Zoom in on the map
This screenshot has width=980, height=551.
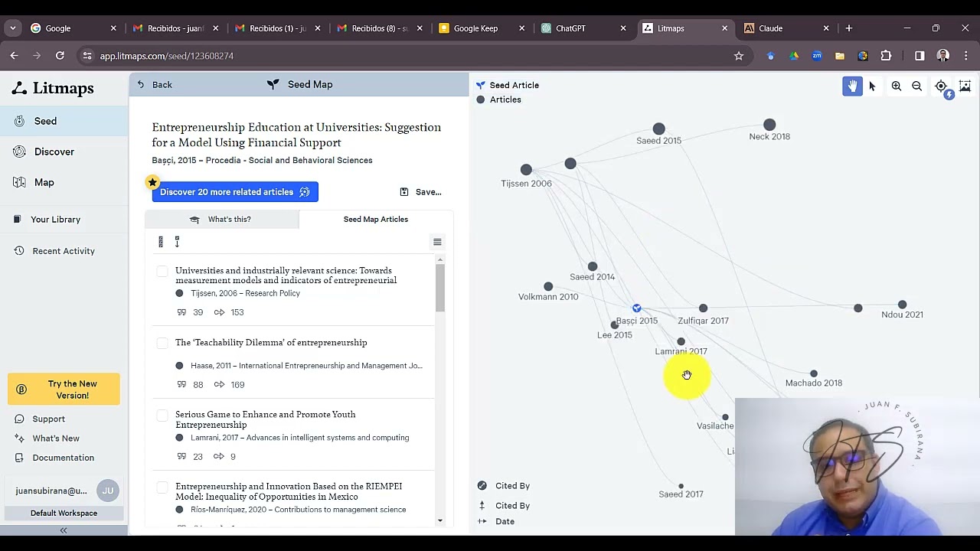pos(897,86)
